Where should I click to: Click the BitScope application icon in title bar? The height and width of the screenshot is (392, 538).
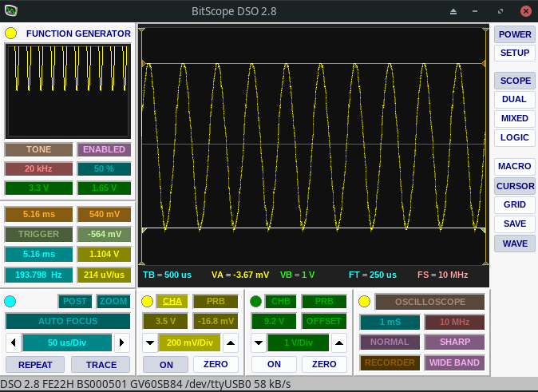pos(11,10)
